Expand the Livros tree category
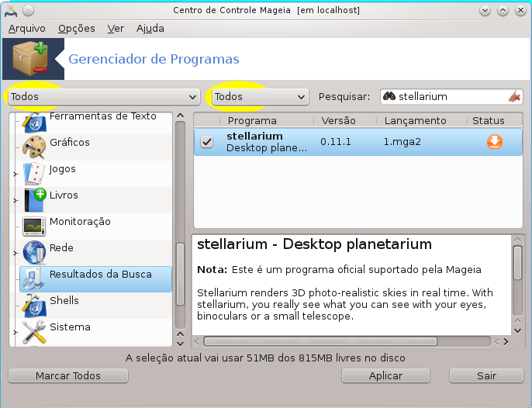532x408 pixels. coord(15,201)
